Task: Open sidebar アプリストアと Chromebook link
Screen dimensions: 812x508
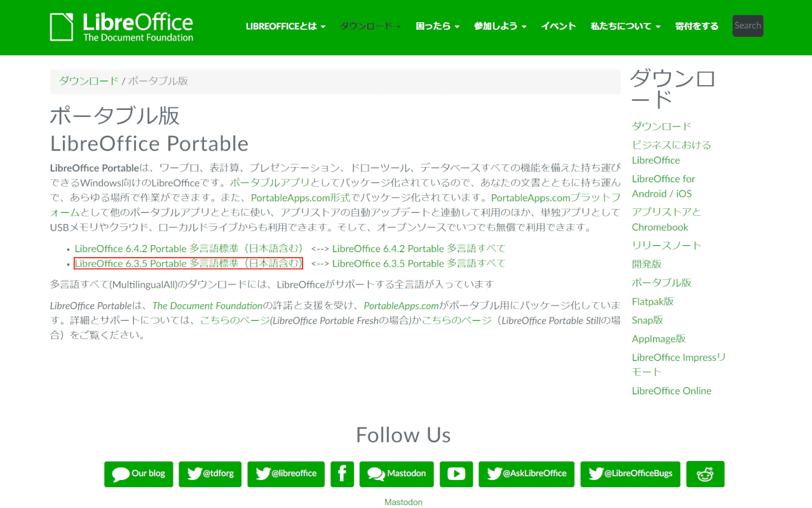Action: click(x=667, y=219)
